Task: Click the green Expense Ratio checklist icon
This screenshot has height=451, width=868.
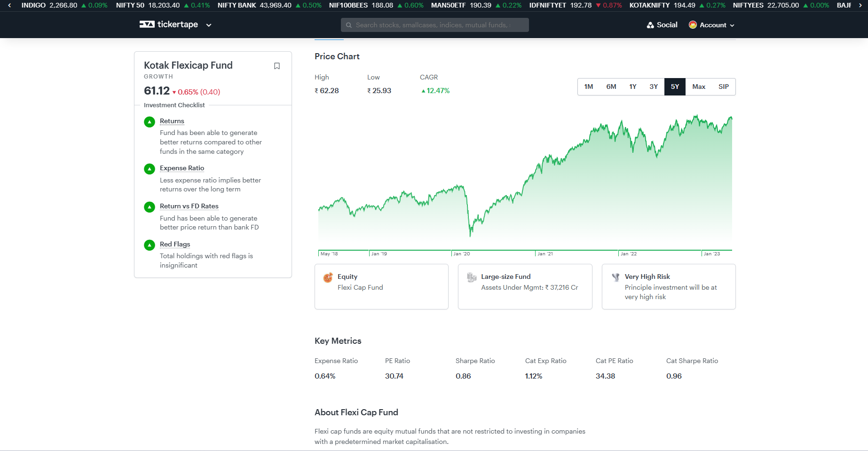Action: (x=150, y=169)
